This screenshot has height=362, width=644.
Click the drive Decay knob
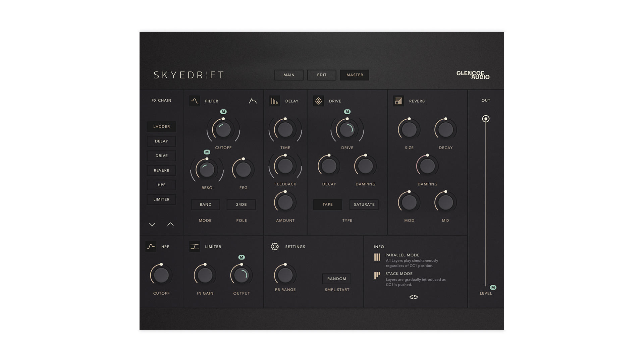pyautogui.click(x=329, y=166)
